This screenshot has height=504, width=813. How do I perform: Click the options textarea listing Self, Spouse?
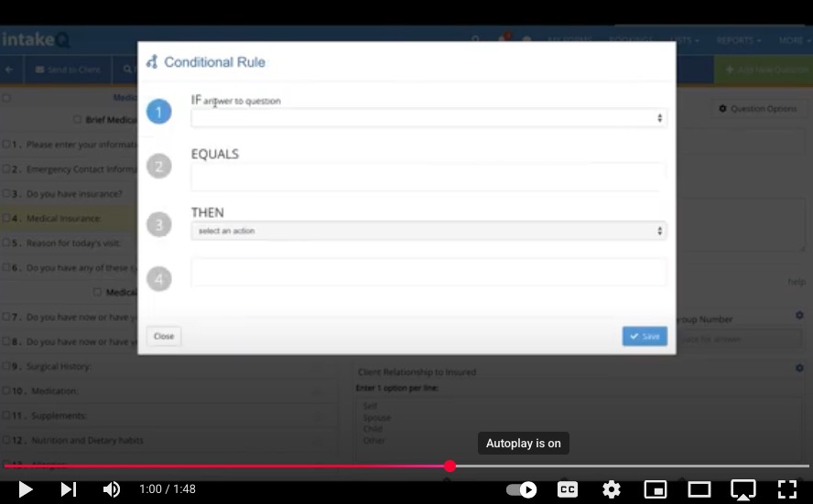580,428
